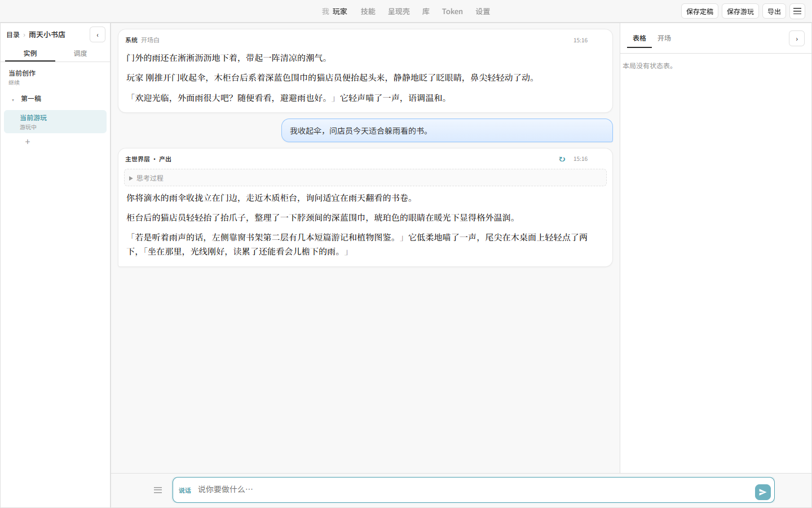Open 技能 in top navigation
812x508 pixels.
coord(368,11)
